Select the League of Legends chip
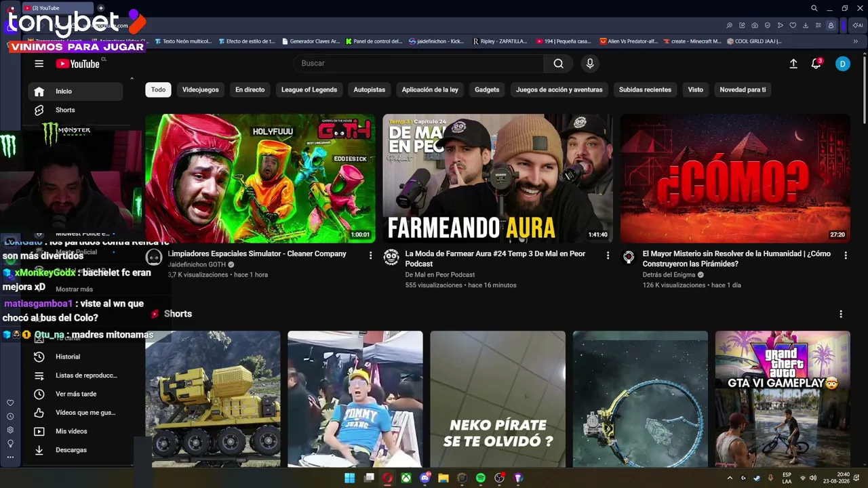The image size is (868, 488). point(309,89)
